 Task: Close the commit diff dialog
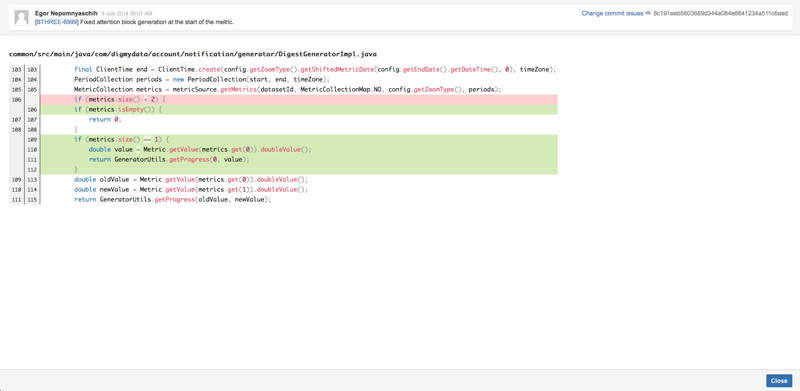[779, 381]
